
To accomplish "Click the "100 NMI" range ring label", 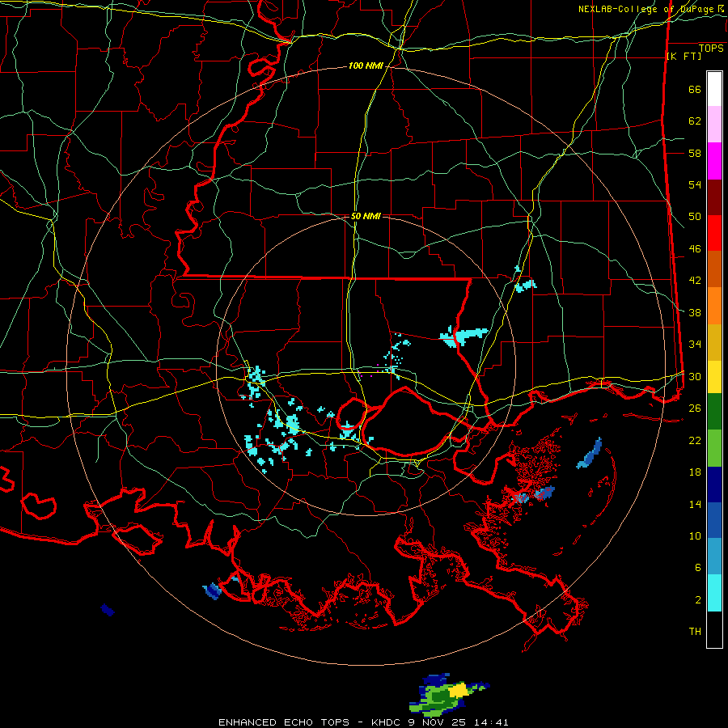I will [x=366, y=66].
